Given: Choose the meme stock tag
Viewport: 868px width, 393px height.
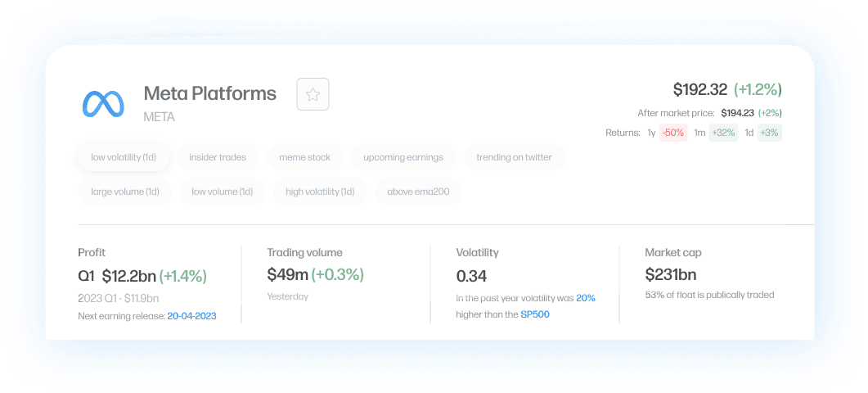Looking at the screenshot, I should point(304,157).
